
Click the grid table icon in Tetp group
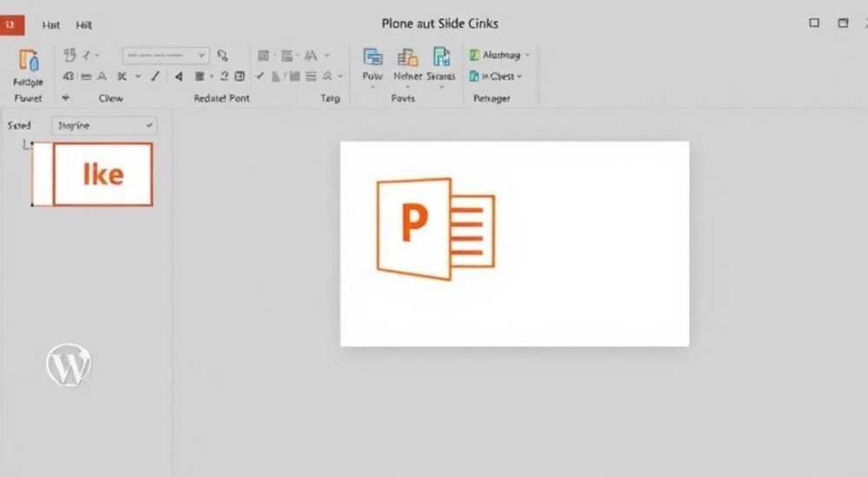264,56
